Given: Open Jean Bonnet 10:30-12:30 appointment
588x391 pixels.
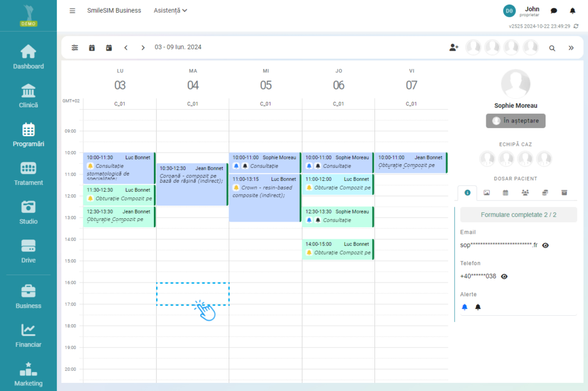Looking at the screenshot, I should click(192, 184).
